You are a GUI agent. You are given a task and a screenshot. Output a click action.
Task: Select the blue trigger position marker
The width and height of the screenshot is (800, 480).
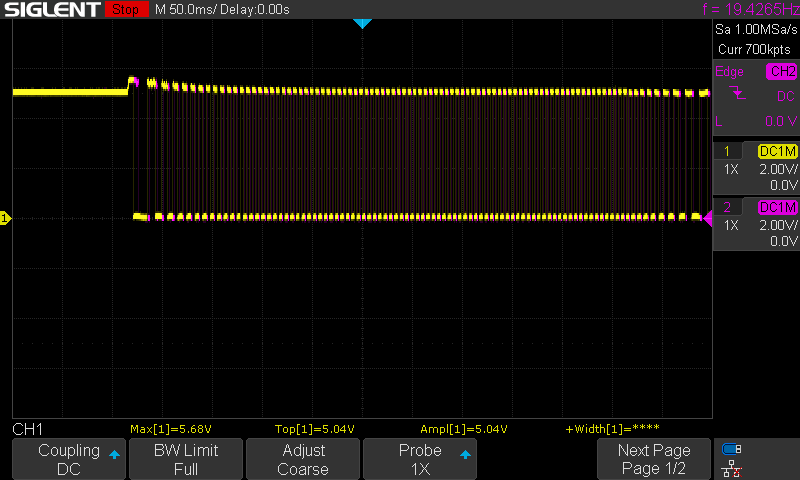362,23
